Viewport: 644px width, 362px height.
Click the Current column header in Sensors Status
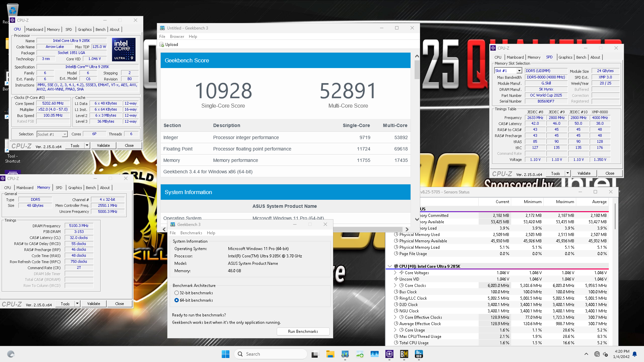click(502, 202)
